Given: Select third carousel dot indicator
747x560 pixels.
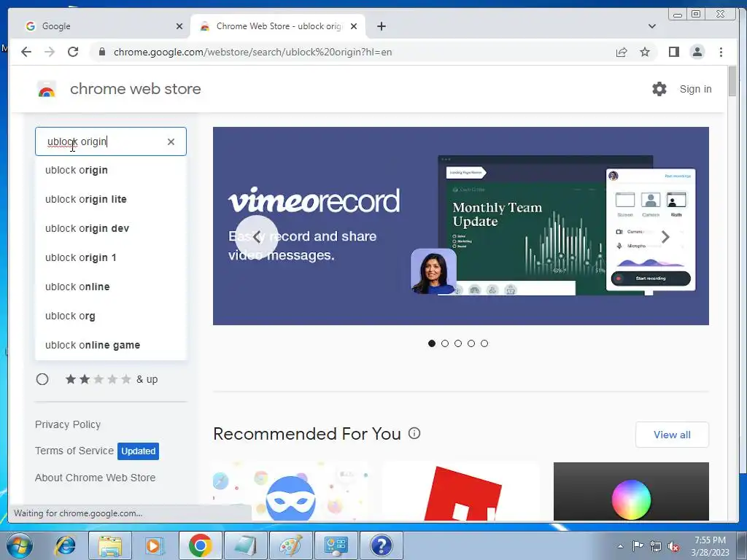Looking at the screenshot, I should click(x=458, y=343).
